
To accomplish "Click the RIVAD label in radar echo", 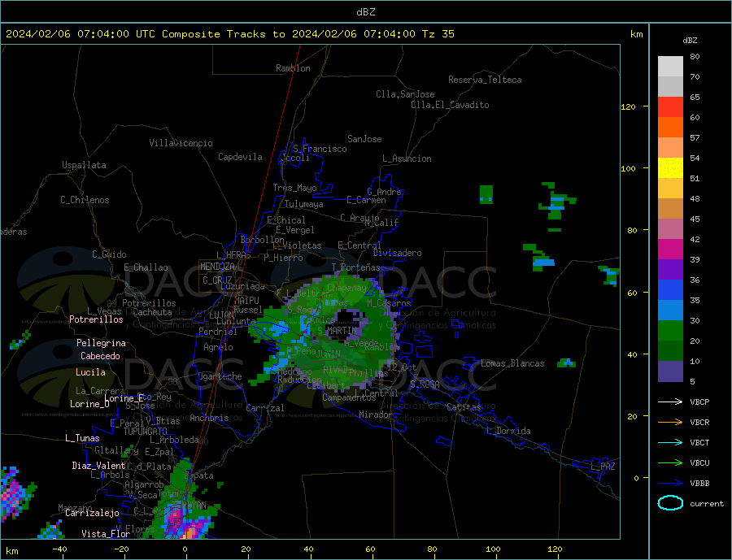I will (x=335, y=370).
